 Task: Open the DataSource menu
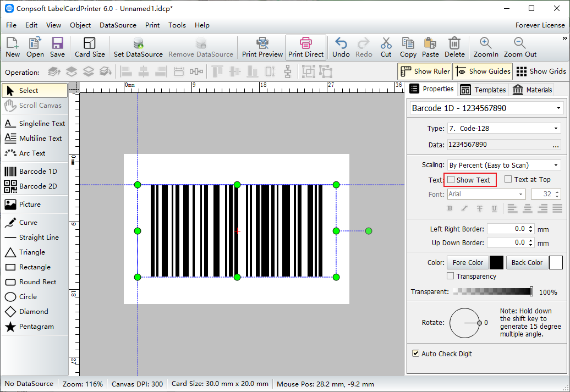118,25
